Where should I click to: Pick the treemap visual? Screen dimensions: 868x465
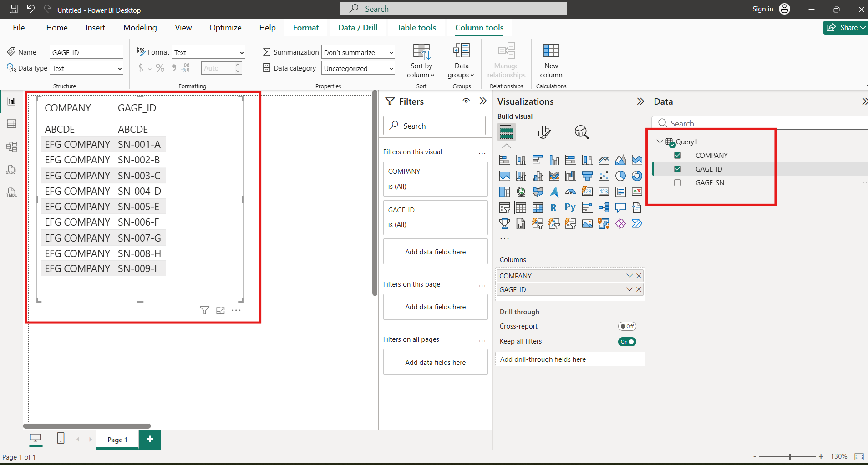pos(504,192)
